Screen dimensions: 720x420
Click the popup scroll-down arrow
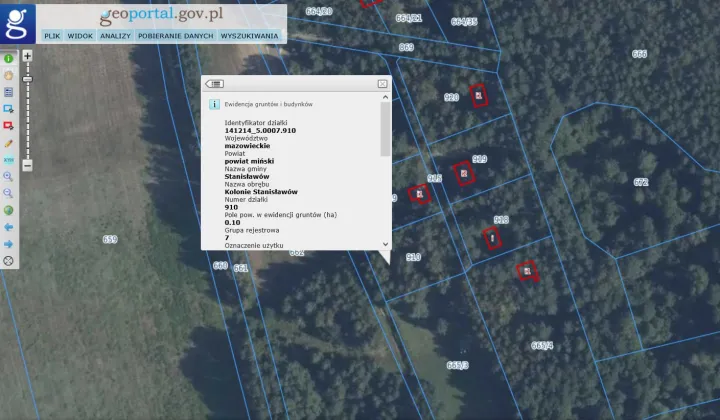tap(385, 244)
